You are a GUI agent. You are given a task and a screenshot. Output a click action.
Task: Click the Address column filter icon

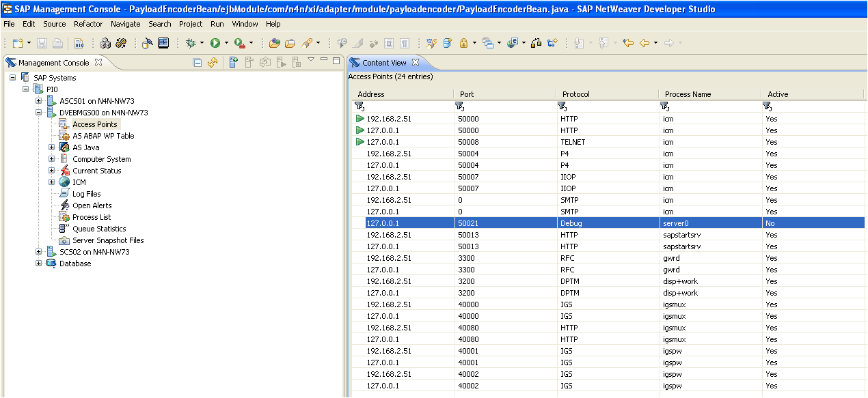point(360,106)
